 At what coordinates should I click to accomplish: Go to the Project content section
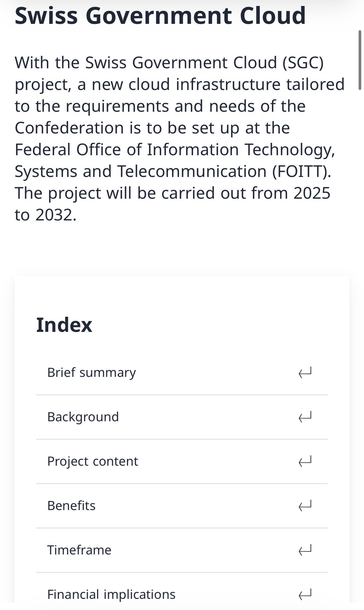pyautogui.click(x=93, y=461)
